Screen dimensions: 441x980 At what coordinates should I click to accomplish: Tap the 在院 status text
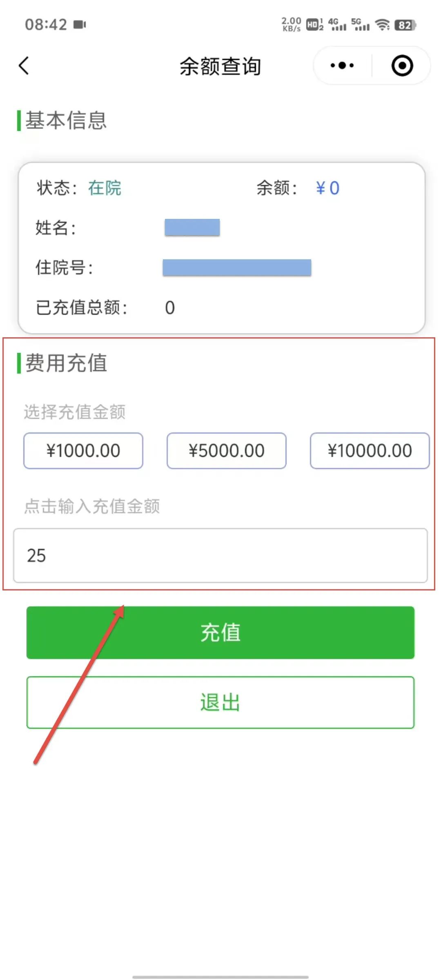tap(105, 188)
